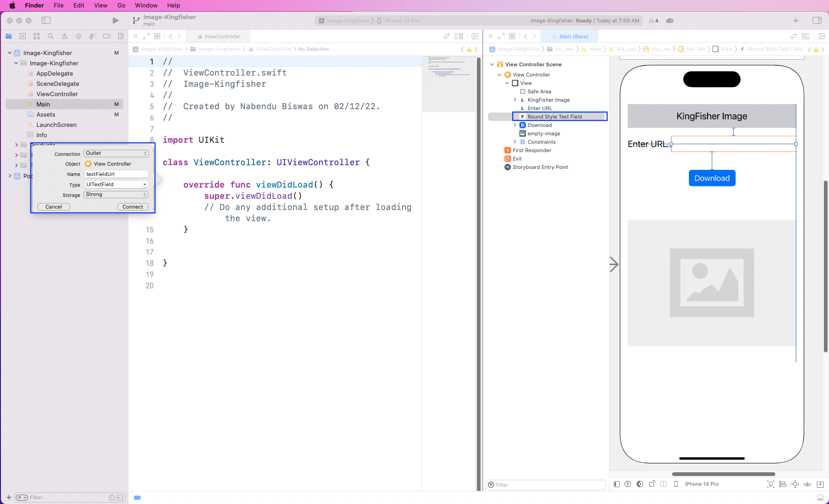The image size is (829, 504).
Task: Click the Embed In button in canvas bar
Action: click(x=820, y=484)
